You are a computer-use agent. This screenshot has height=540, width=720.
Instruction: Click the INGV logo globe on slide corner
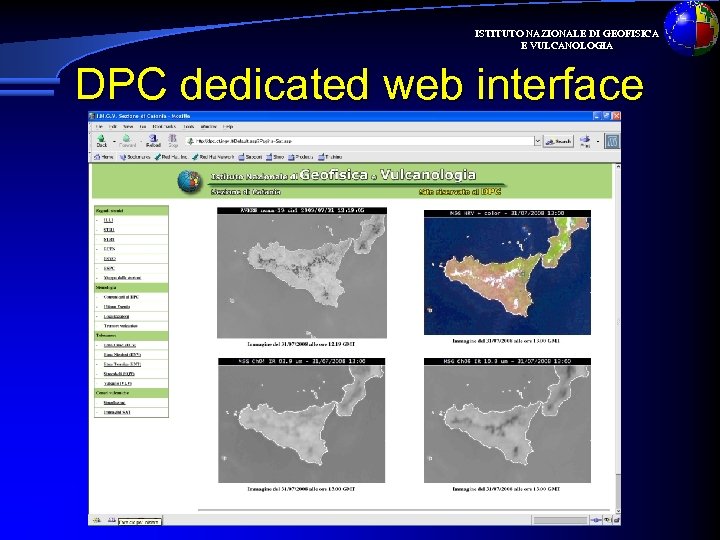[692, 28]
